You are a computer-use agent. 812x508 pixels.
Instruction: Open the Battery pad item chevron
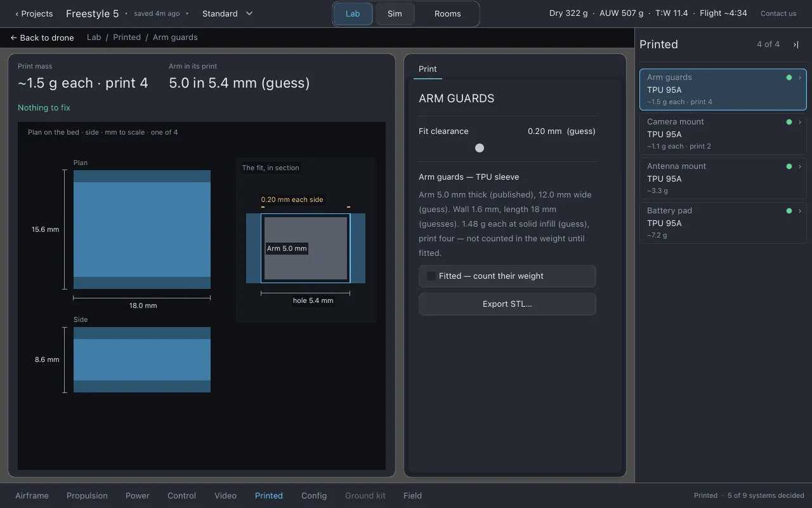tap(799, 211)
